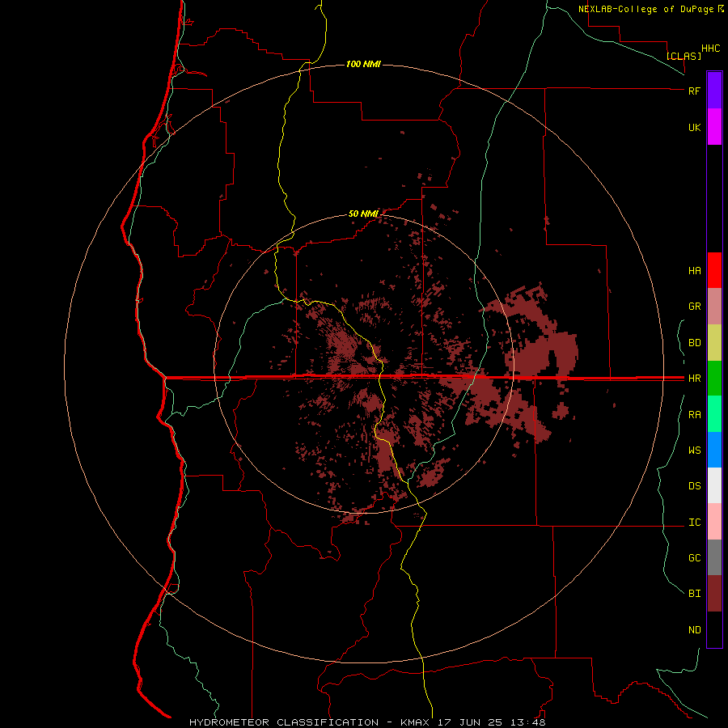
Task: Click the GR legend label
Action: point(694,307)
